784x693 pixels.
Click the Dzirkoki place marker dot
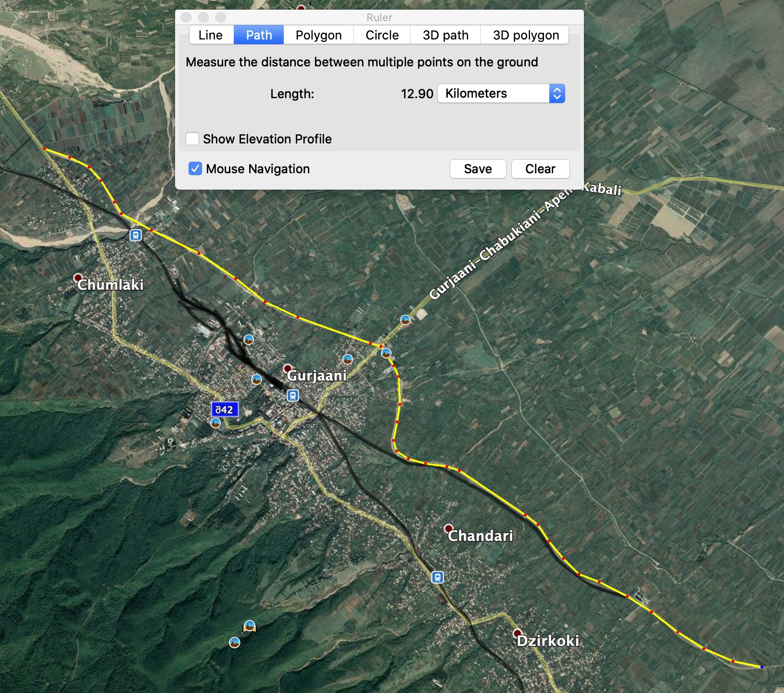517,633
